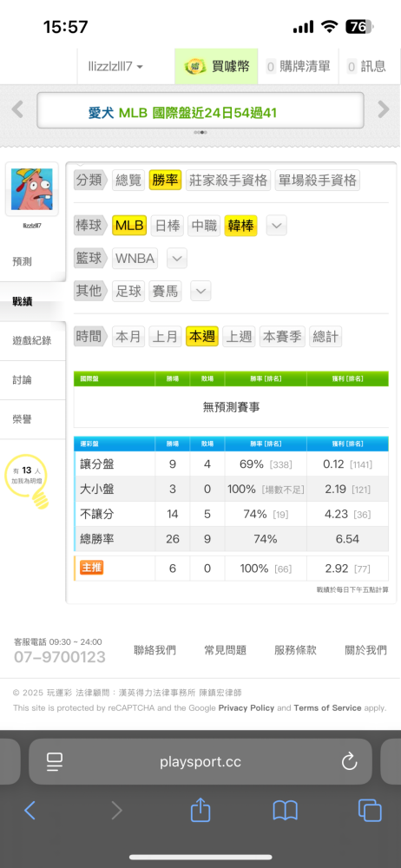Filter time by 本月
The width and height of the screenshot is (401, 868).
point(128,336)
